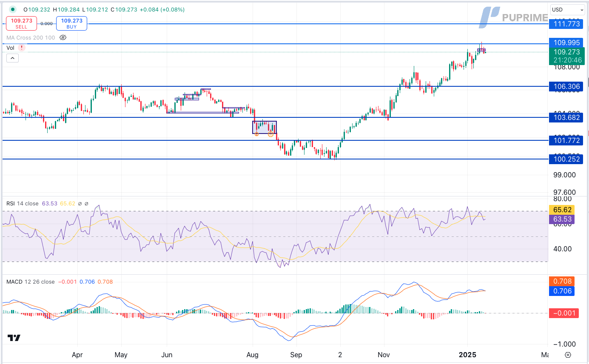Click the current price 109.273 label
This screenshot has width=589, height=364.
tap(566, 52)
